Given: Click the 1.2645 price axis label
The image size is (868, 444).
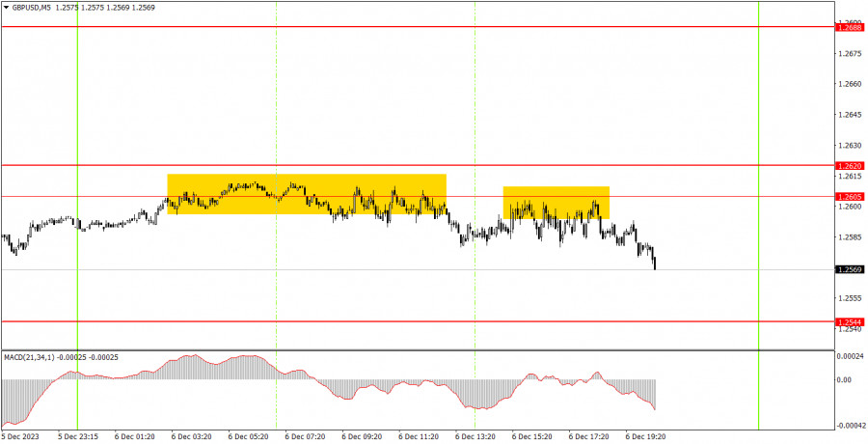Looking at the screenshot, I should point(851,115).
